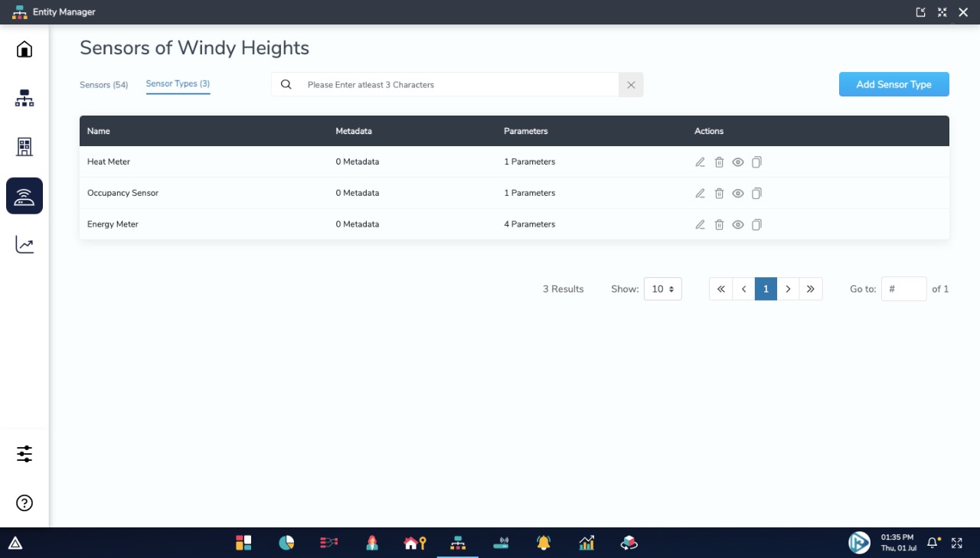Open the help question mark icon
The height and width of the screenshot is (558, 980).
[24, 503]
